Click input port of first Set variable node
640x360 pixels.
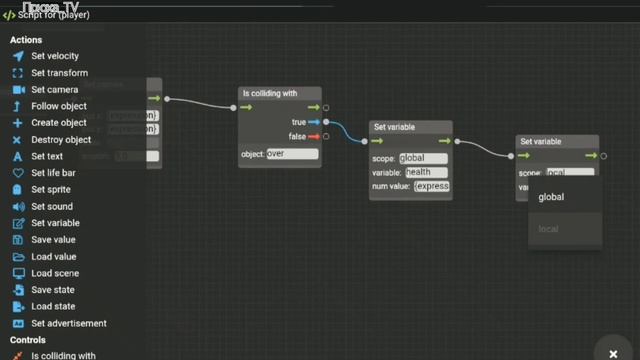pyautogui.click(x=364, y=141)
